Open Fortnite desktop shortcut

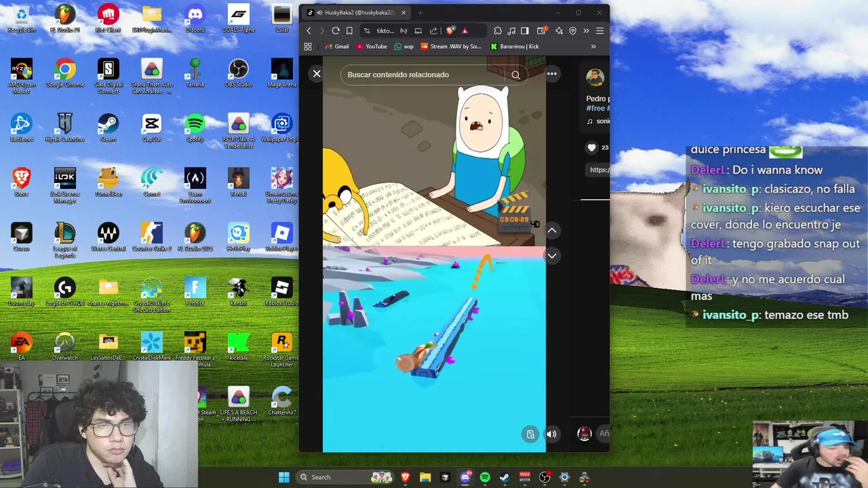(195, 291)
